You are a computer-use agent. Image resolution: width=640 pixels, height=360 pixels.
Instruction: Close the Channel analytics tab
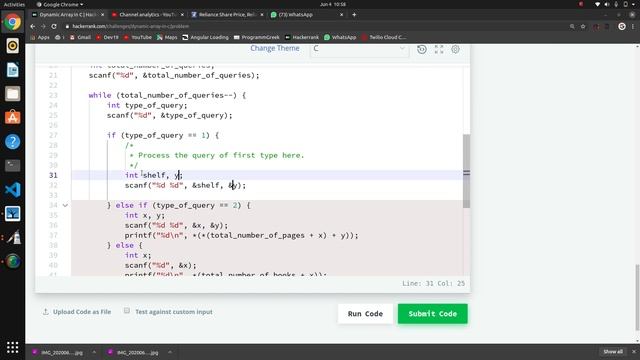(x=182, y=15)
